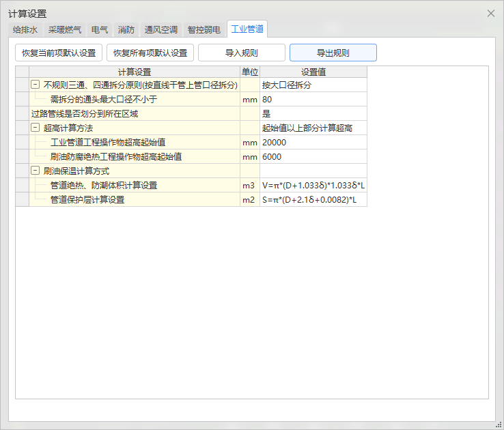Collapse the 刷油保温计算方式 group
The image size is (504, 430).
click(35, 171)
